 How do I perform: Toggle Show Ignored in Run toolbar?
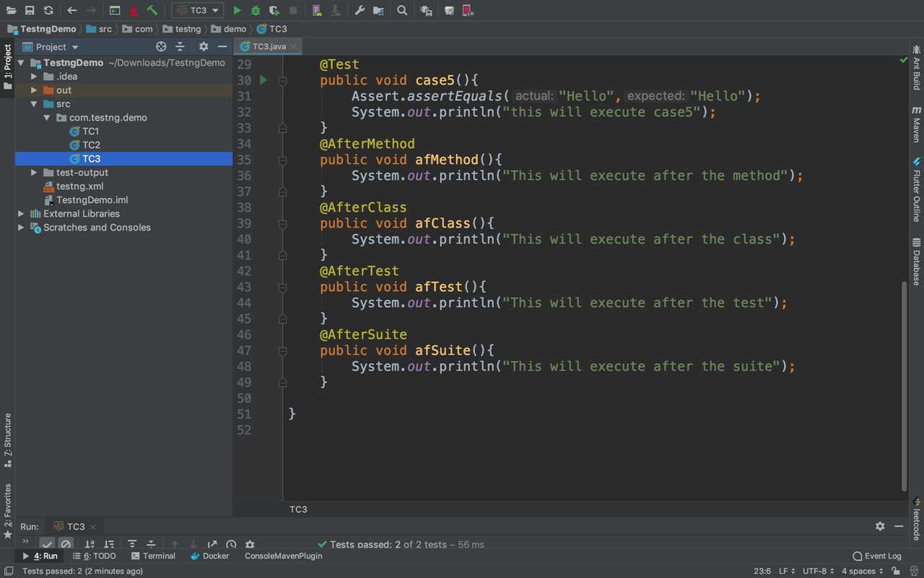tap(66, 544)
